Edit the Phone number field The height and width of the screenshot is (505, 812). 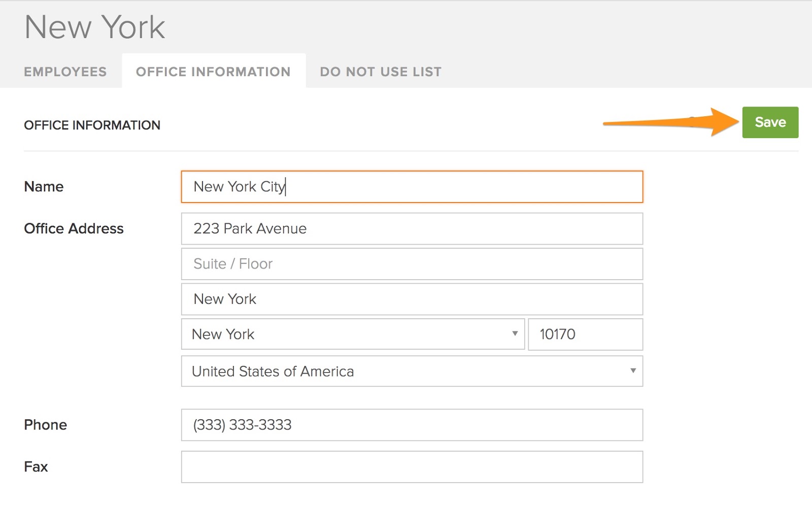point(411,425)
